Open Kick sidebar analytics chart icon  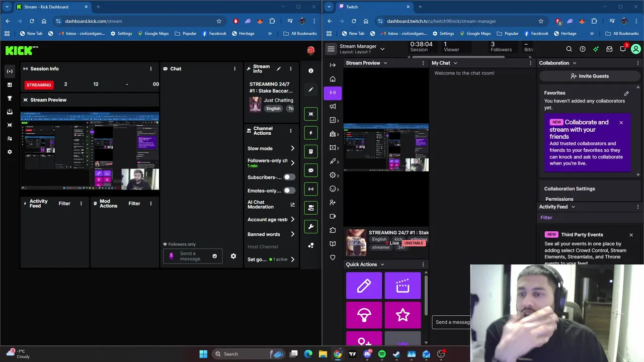click(x=10, y=85)
